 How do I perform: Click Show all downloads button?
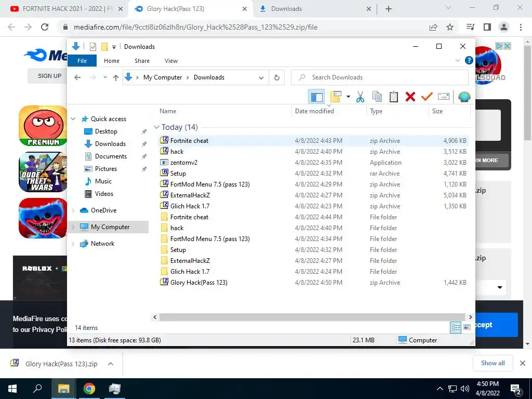(x=493, y=363)
